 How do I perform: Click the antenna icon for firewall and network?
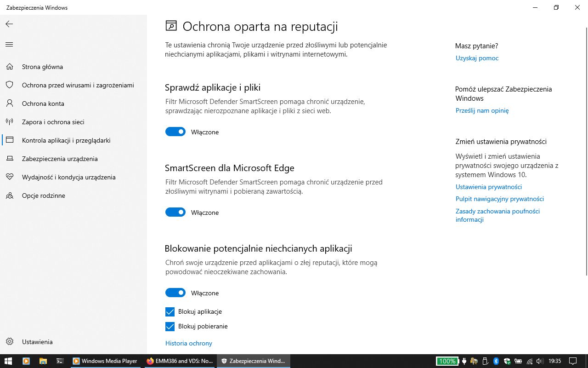[x=9, y=122]
